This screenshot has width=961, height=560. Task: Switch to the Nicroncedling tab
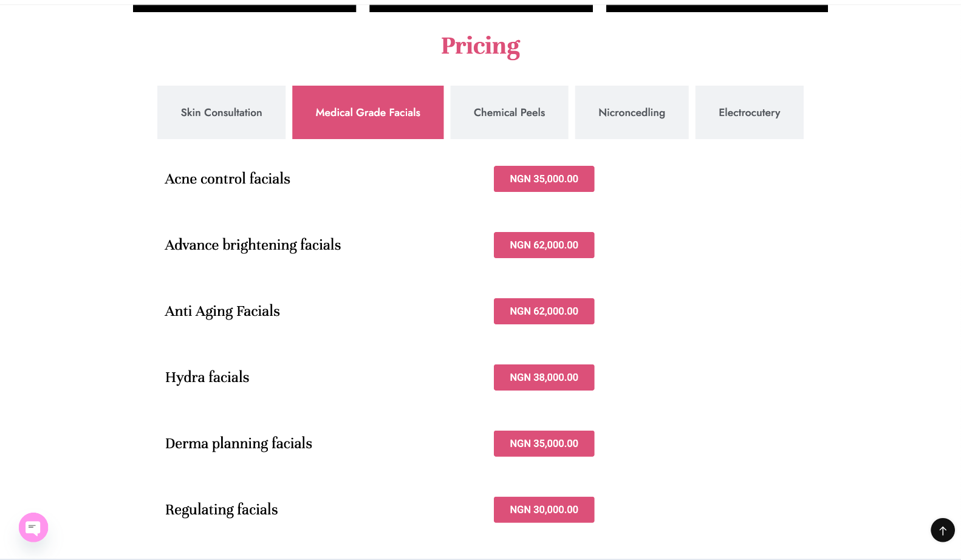click(632, 112)
